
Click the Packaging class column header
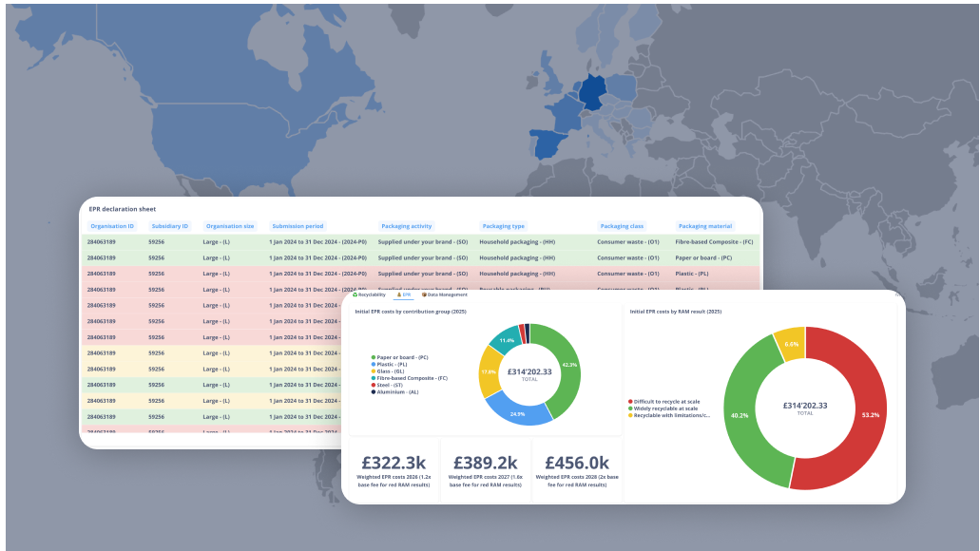pyautogui.click(x=622, y=226)
